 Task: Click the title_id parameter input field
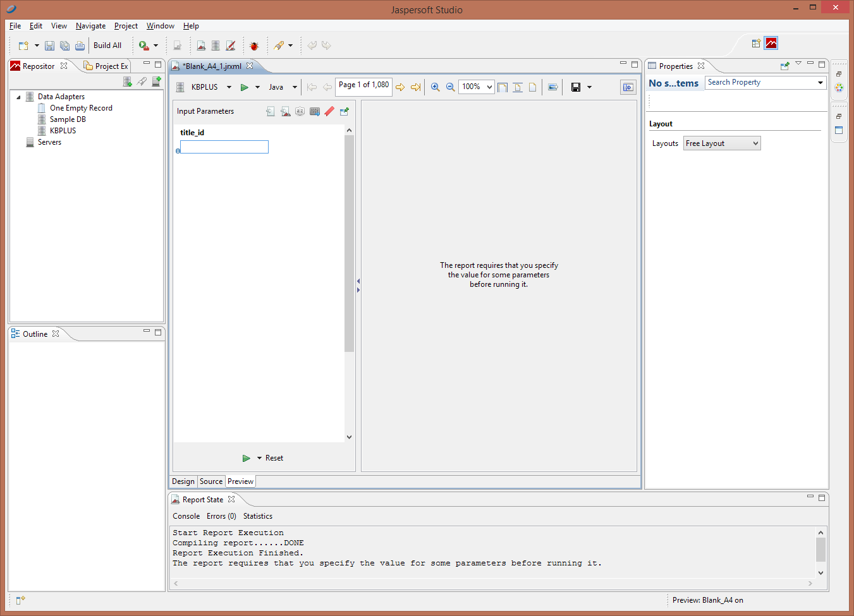[x=224, y=147]
